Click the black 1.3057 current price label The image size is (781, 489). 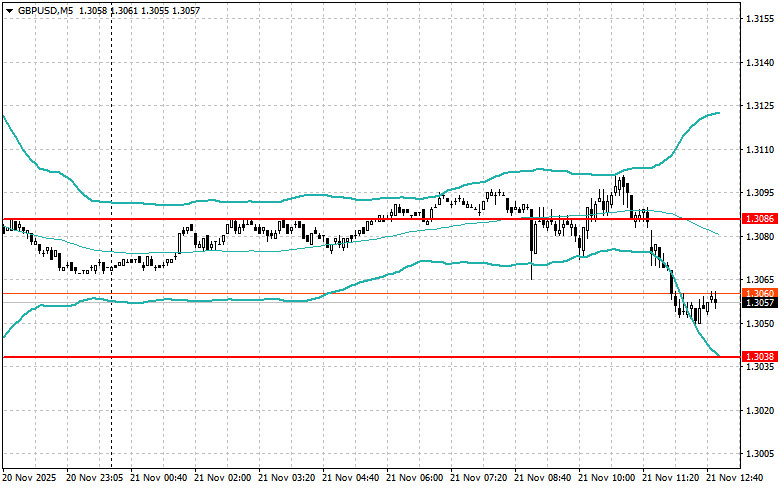tap(760, 302)
